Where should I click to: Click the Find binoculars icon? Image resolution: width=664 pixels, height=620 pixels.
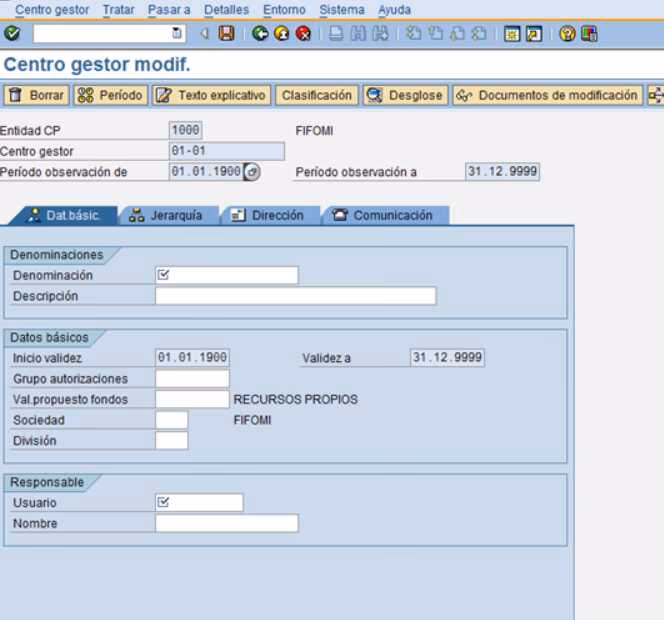coord(358,33)
